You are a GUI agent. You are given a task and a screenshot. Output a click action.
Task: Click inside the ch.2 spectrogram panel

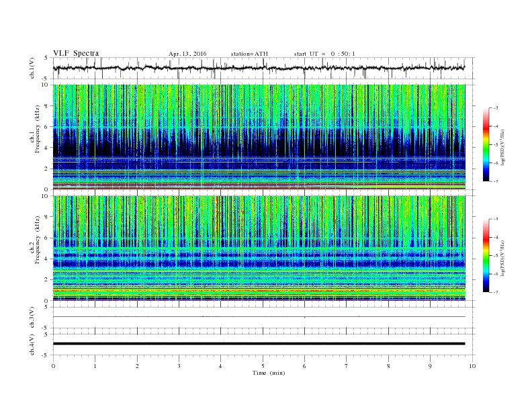tap(259, 248)
